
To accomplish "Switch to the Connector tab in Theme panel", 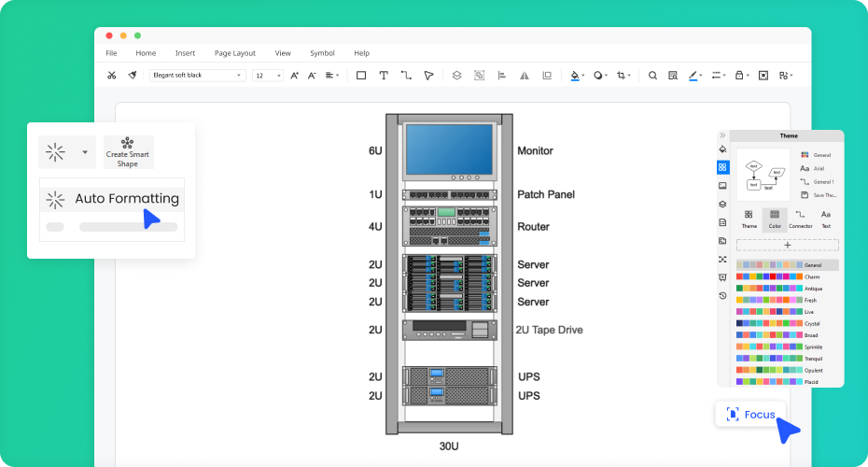I will (x=800, y=219).
